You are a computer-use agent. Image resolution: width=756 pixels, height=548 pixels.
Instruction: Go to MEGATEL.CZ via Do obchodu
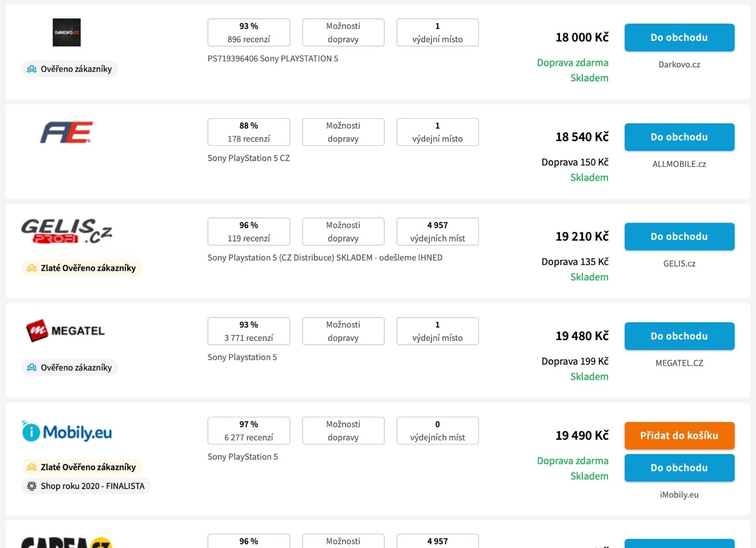679,336
